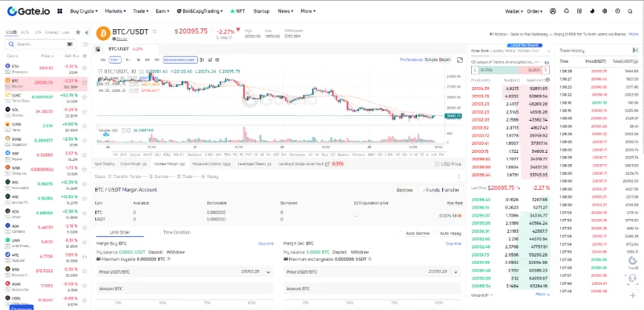Open the Backward Adjusted dropdown
Screen dimensions: 644x310
pos(180,60)
